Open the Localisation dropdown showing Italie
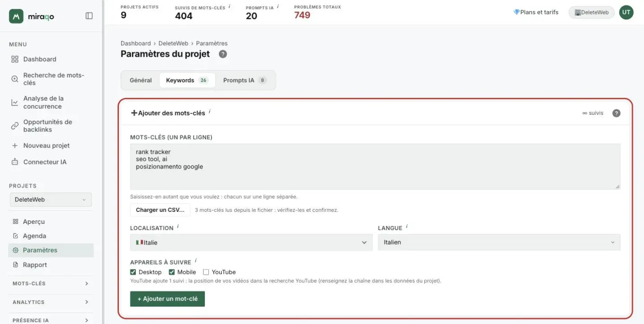The height and width of the screenshot is (324, 644). click(x=251, y=243)
